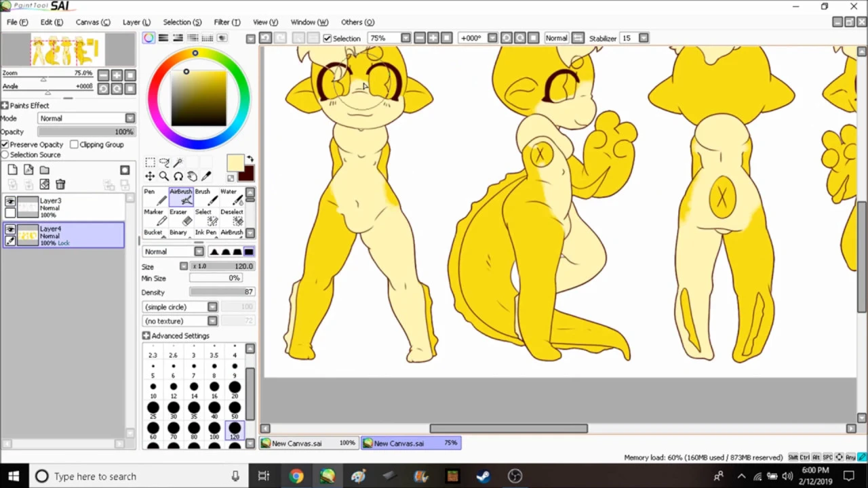Select the Brush tool
Screen dimensions: 868x488
(206, 197)
